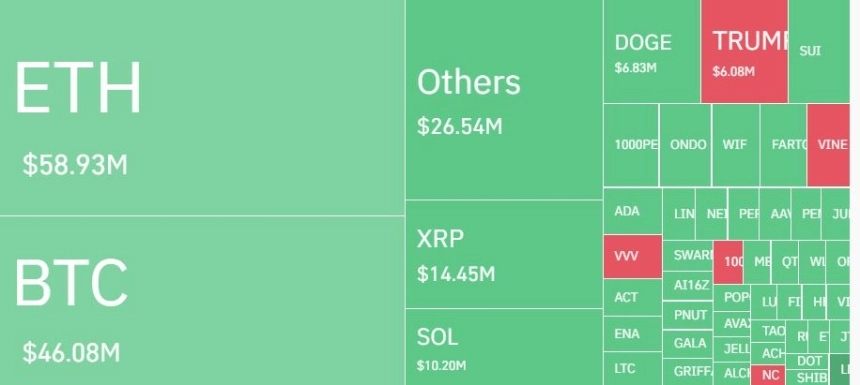860x385 pixels.
Task: Select the PNUT tile
Action: (x=688, y=315)
